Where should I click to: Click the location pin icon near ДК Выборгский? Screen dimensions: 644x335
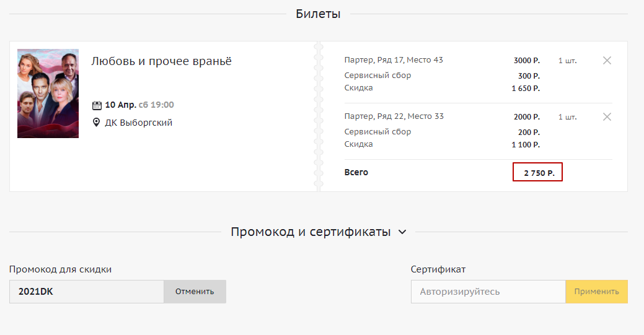click(96, 123)
